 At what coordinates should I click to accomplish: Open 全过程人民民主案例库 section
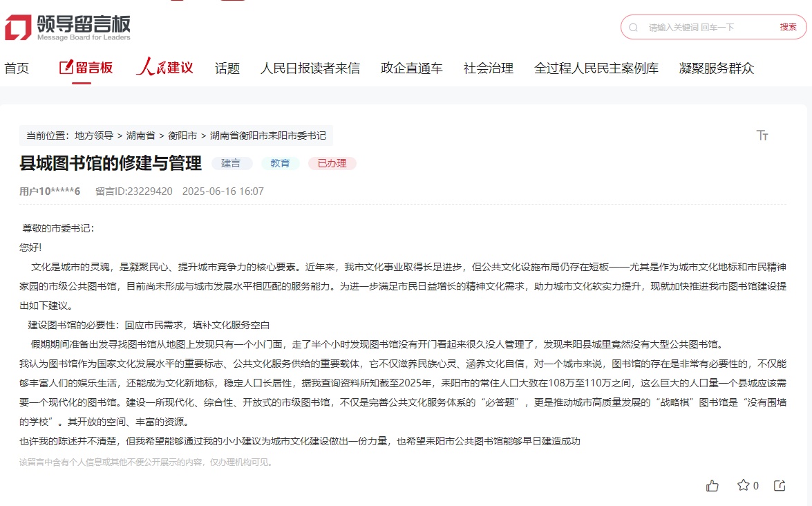(x=596, y=68)
